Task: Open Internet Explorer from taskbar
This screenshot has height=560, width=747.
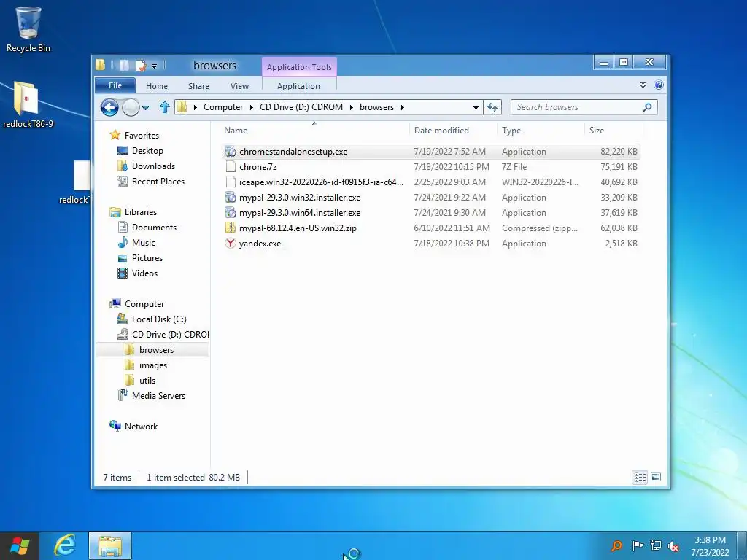Action: (65, 545)
